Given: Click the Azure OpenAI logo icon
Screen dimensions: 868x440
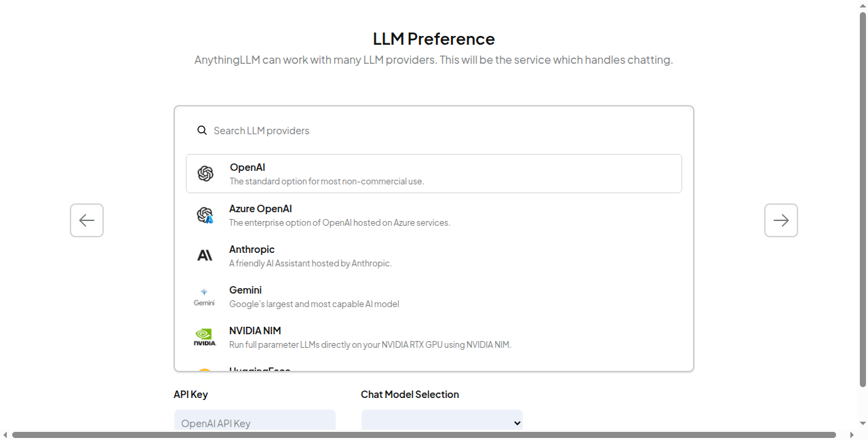Looking at the screenshot, I should pos(205,214).
